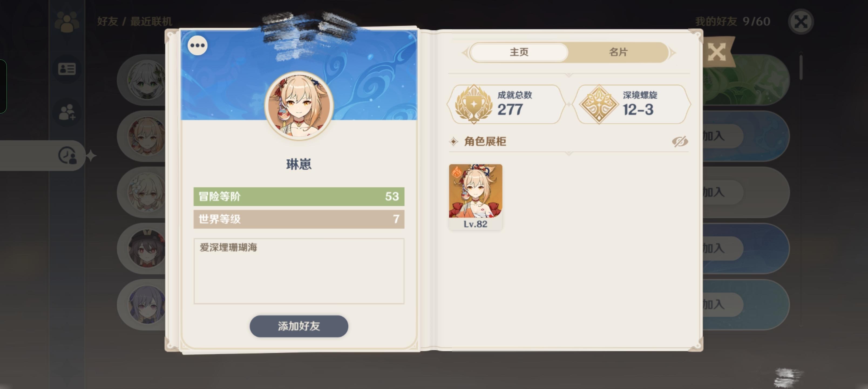Toggle the character showcase eye visibility icon
This screenshot has width=868, height=389.
coord(680,141)
